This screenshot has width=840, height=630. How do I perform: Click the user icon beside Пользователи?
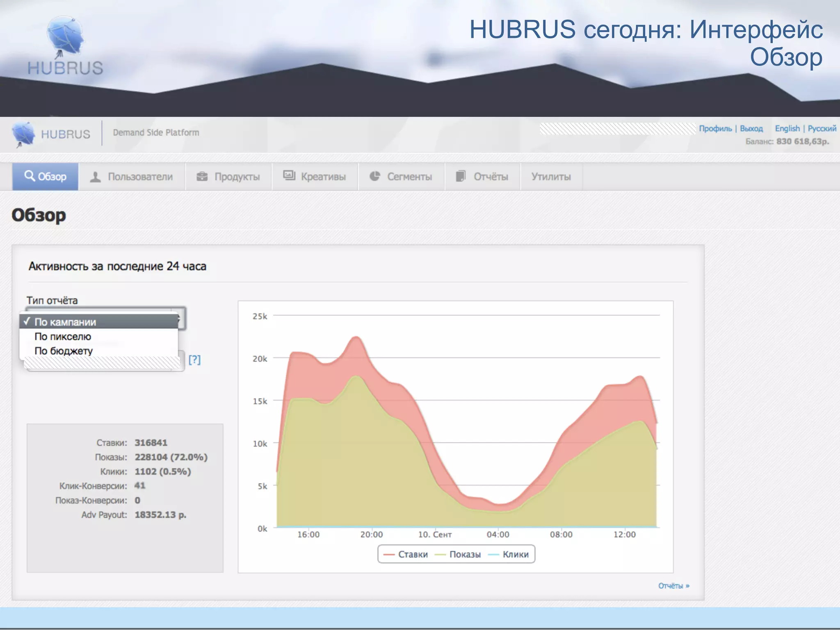[x=95, y=177]
